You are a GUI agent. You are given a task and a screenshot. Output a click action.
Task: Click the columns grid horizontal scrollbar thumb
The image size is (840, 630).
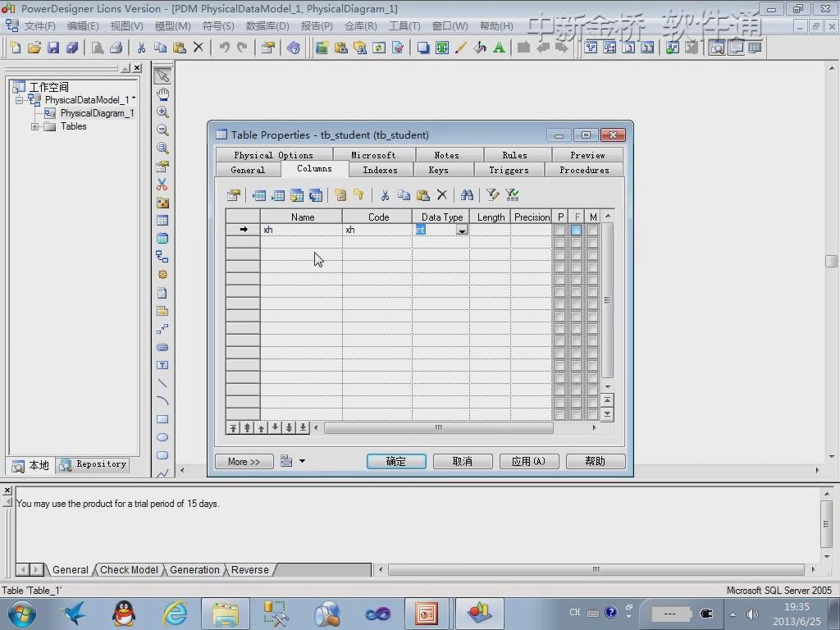click(438, 427)
